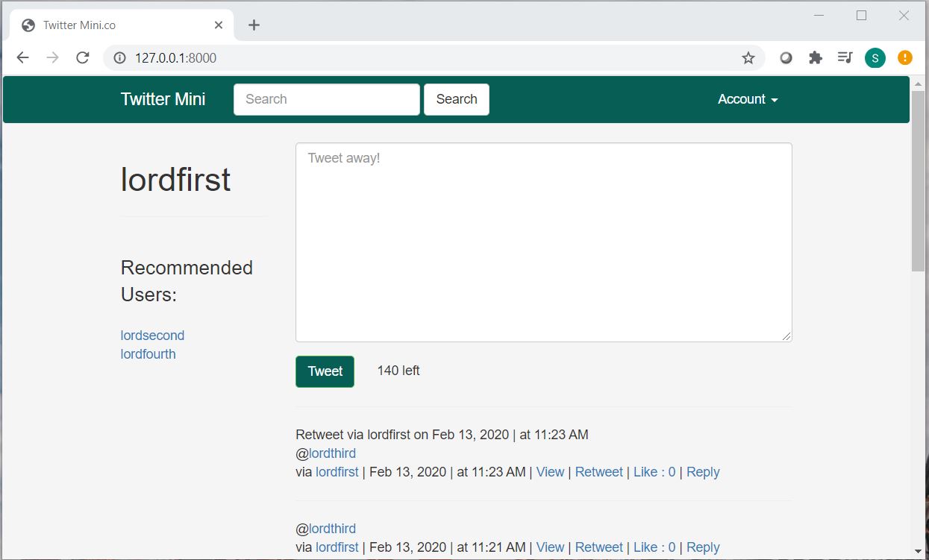The width and height of the screenshot is (929, 560).
Task: Open the Extensions puzzle icon
Action: (x=816, y=57)
